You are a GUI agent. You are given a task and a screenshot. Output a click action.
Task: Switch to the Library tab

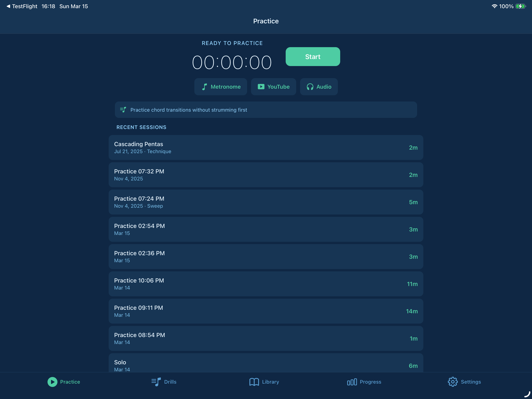(x=264, y=382)
